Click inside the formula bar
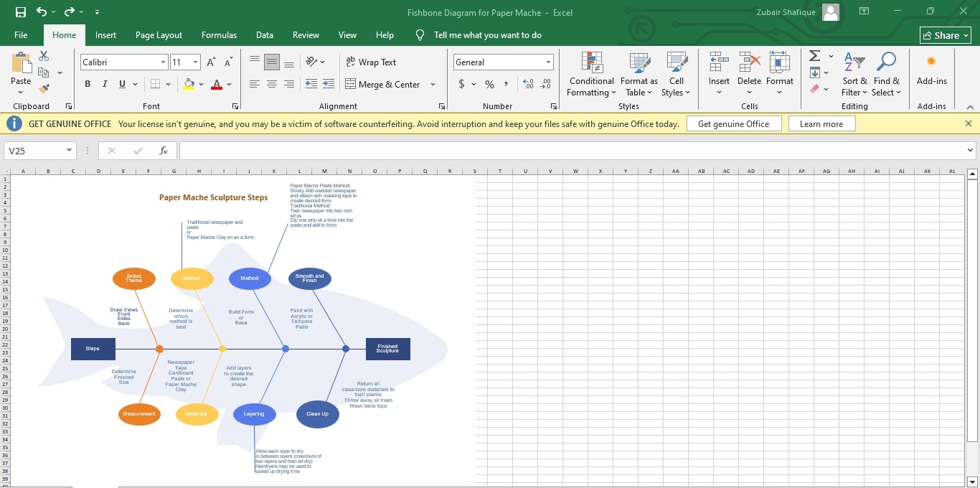Screen dimensions: 980x488 [x=502, y=150]
